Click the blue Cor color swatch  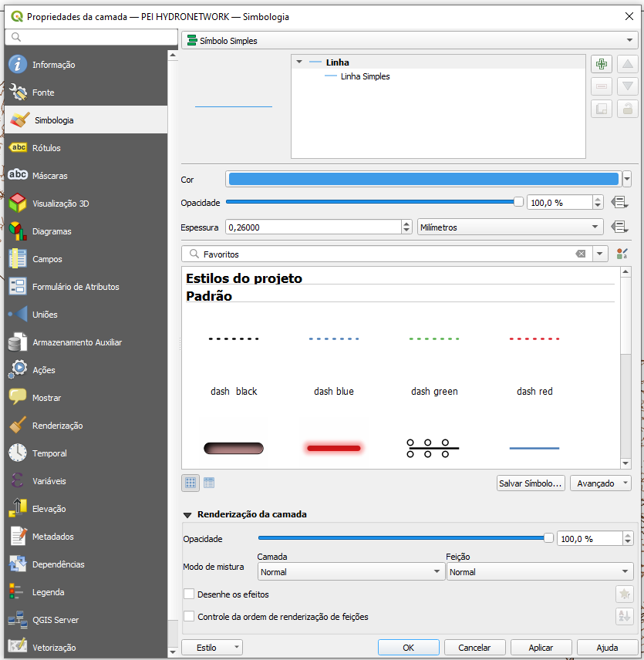(x=423, y=179)
